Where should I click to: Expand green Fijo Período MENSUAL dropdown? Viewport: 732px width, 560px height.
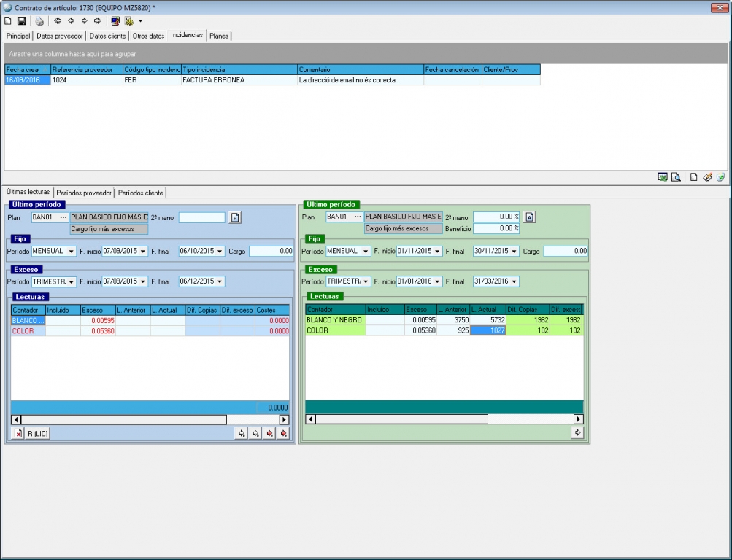click(x=366, y=252)
